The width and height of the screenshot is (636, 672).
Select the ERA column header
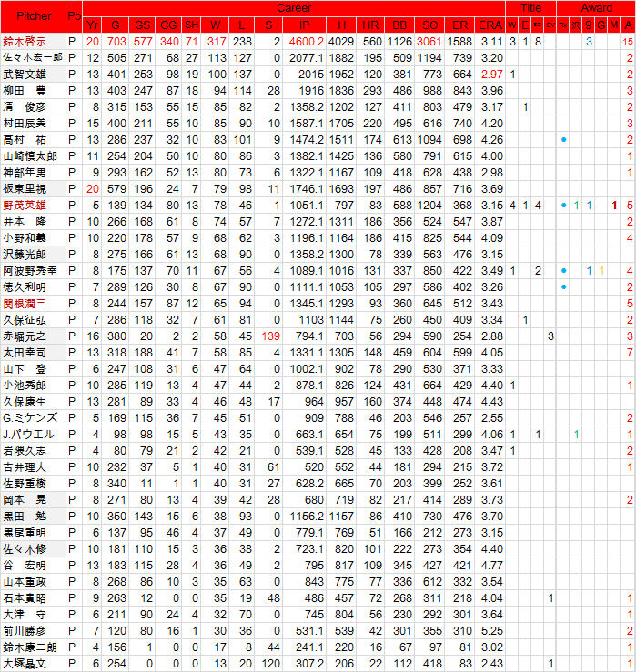pos(490,25)
